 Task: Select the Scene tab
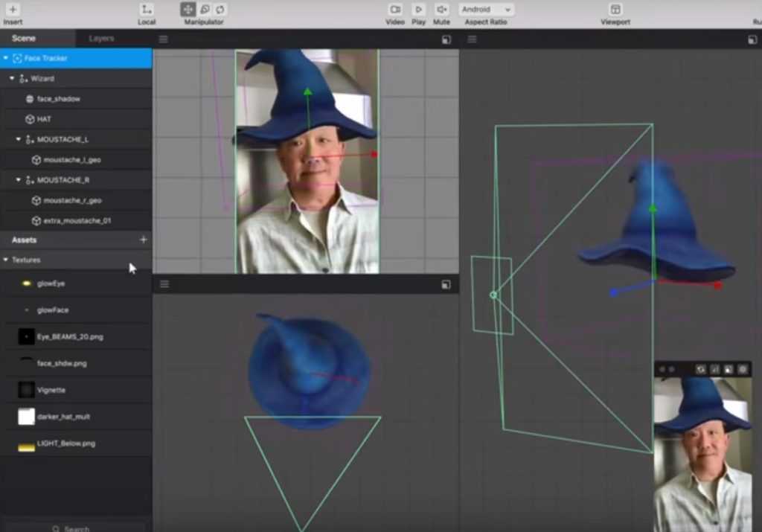click(x=24, y=39)
